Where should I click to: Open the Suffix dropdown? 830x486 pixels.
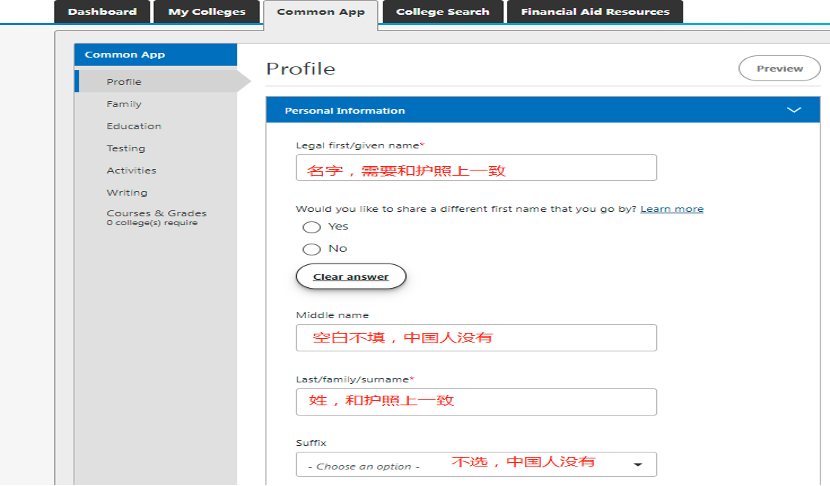(x=476, y=464)
